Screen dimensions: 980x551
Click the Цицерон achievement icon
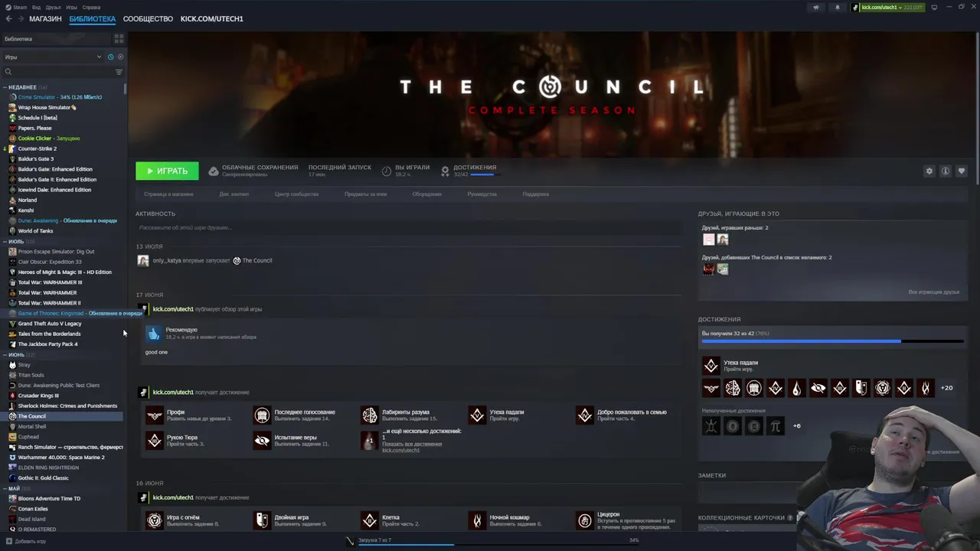coord(585,520)
